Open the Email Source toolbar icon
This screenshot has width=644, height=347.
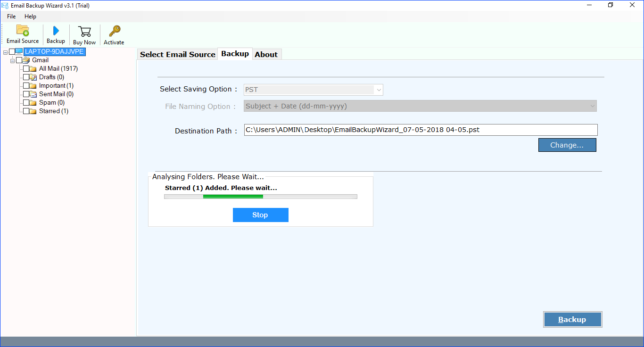(x=23, y=30)
